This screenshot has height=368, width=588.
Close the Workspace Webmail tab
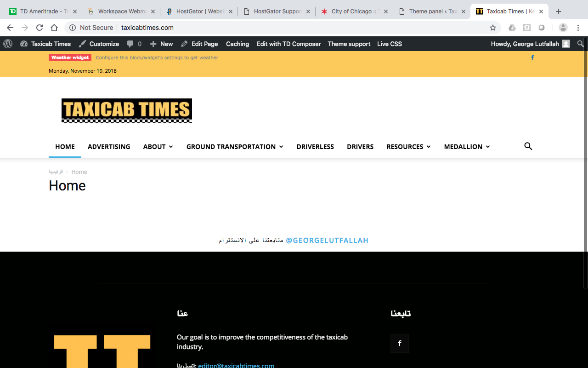[x=153, y=11]
